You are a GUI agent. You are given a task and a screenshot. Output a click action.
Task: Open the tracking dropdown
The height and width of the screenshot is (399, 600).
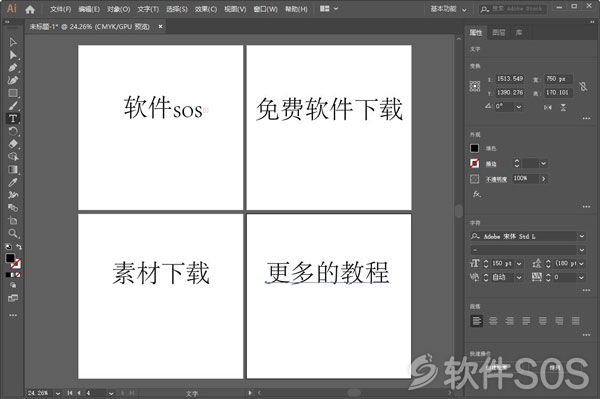581,277
